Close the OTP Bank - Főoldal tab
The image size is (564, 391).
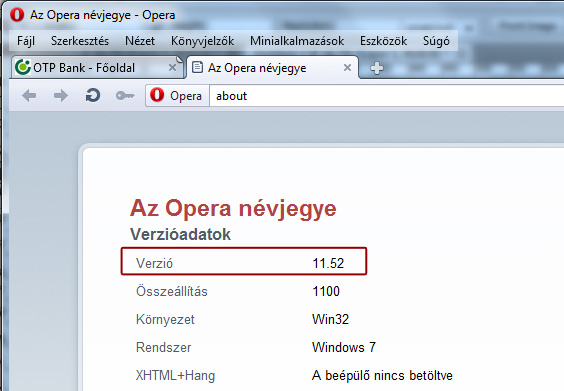pyautogui.click(x=172, y=67)
